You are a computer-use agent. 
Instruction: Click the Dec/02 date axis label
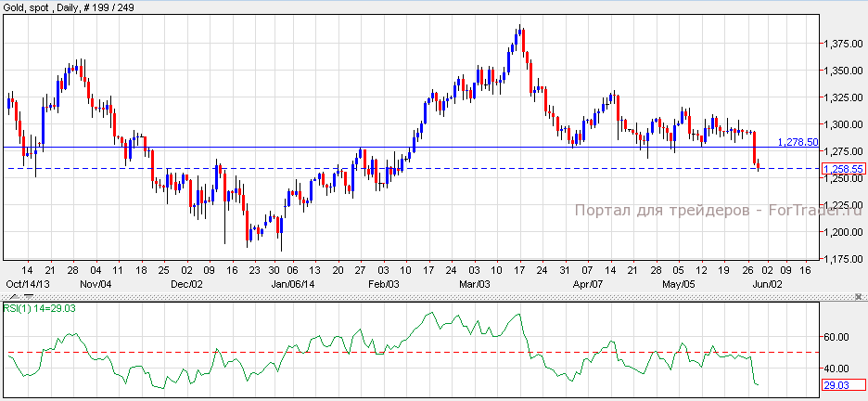pos(187,283)
